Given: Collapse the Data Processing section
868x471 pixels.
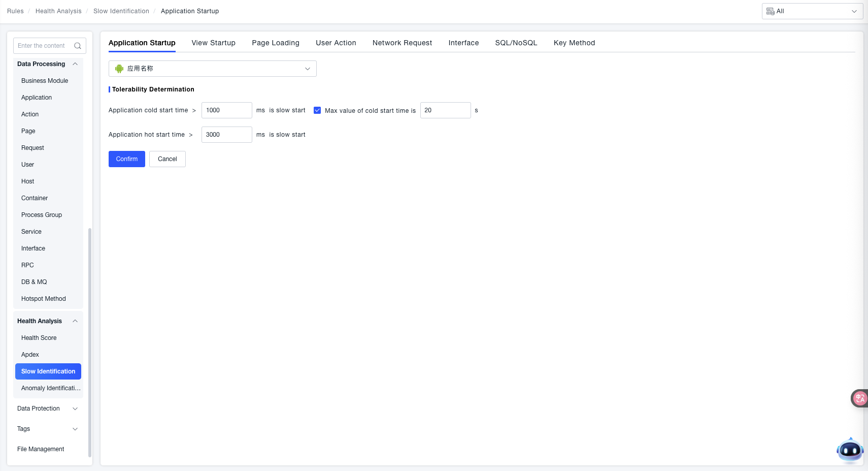Looking at the screenshot, I should pyautogui.click(x=75, y=64).
